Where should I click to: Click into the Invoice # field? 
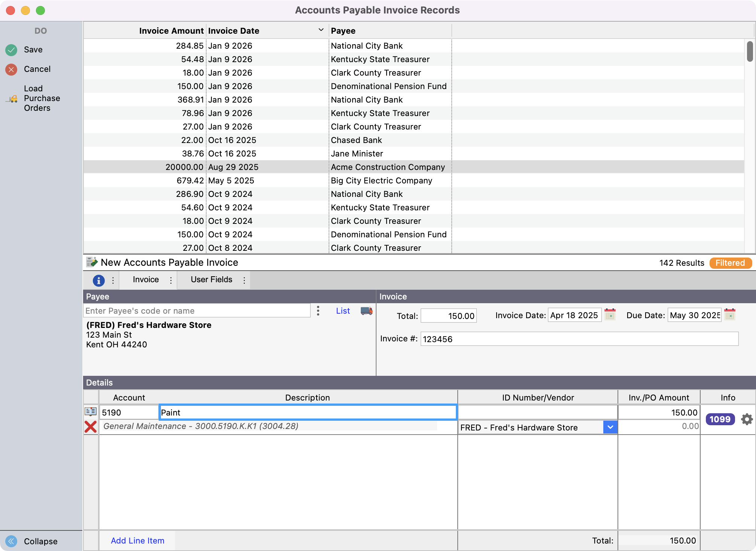(579, 339)
